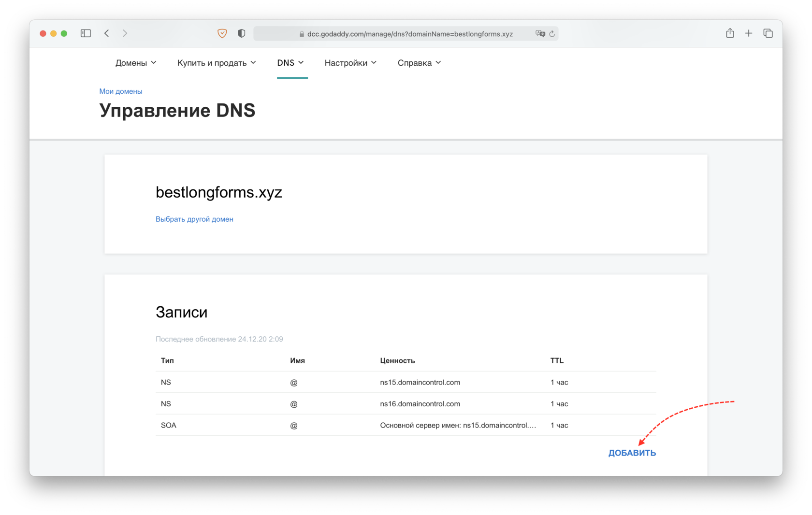Go forward using the forward arrow
Image resolution: width=812 pixels, height=515 pixels.
click(x=125, y=33)
